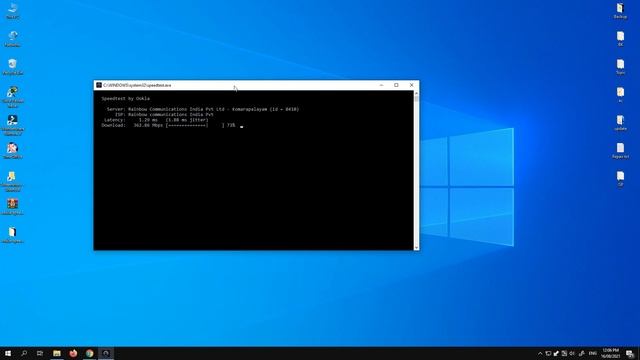Select the Recycle Bin desktop icon
The height and width of the screenshot is (360, 640).
[x=13, y=67]
